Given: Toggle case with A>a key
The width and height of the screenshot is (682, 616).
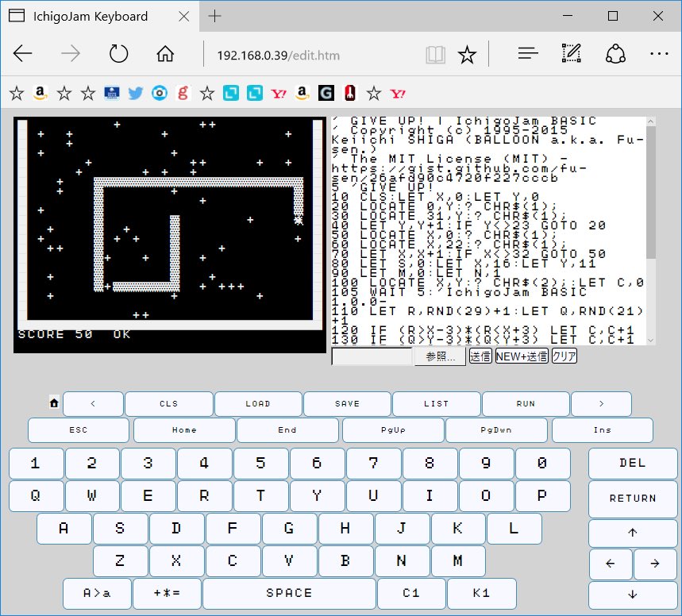Looking at the screenshot, I should (x=97, y=594).
